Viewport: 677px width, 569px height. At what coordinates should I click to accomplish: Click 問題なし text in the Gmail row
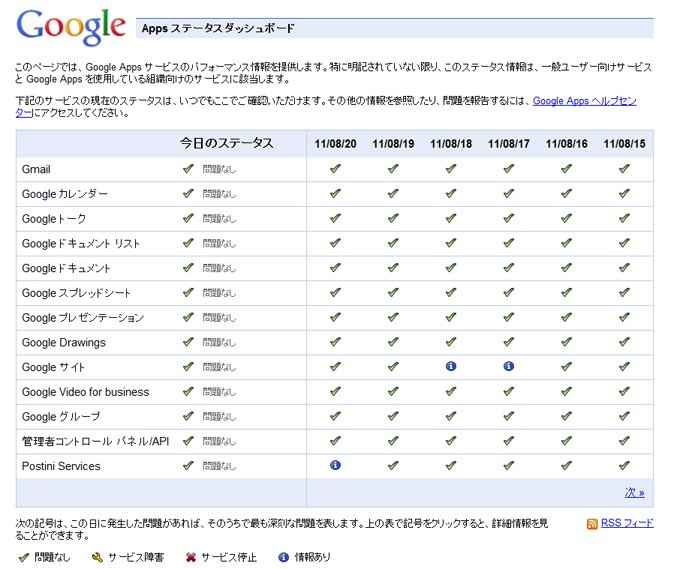(219, 169)
